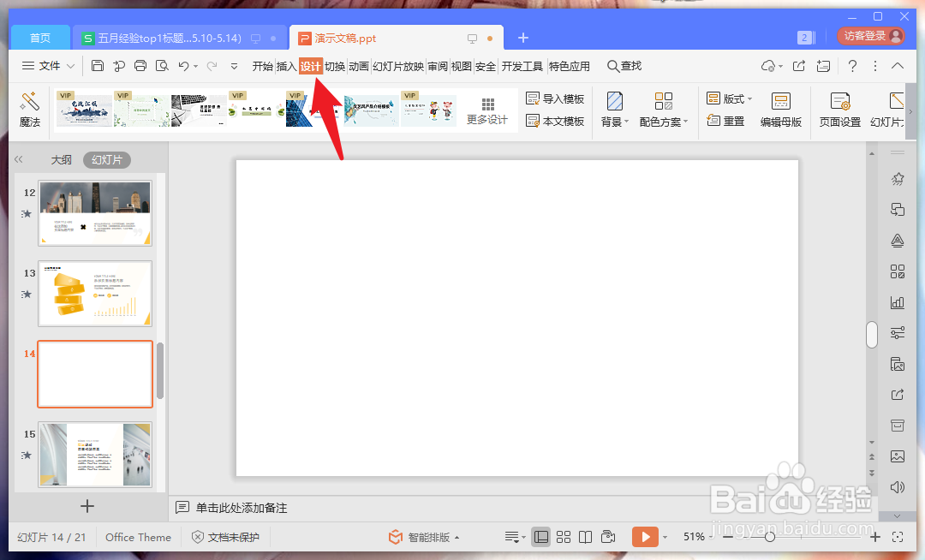
Task: Click 更多设计 for more designs
Action: pos(487,111)
